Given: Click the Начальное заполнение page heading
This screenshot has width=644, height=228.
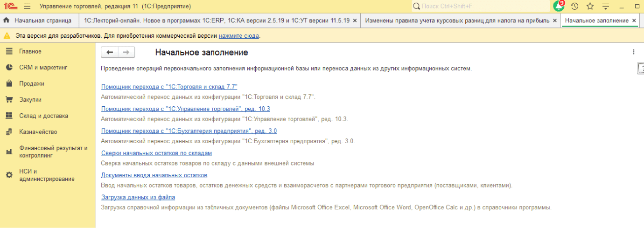Looking at the screenshot, I should pos(202,52).
